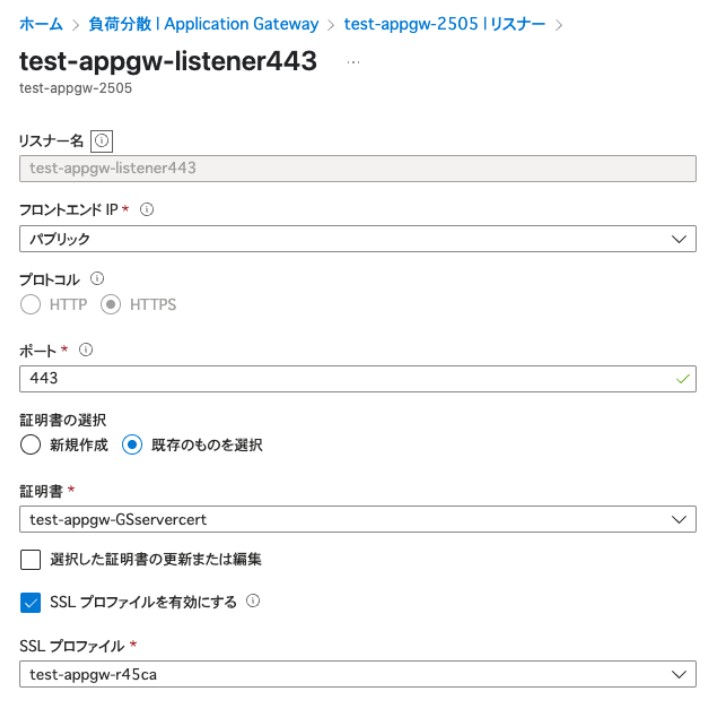Click the リスナー名 text field

[x=357, y=168]
